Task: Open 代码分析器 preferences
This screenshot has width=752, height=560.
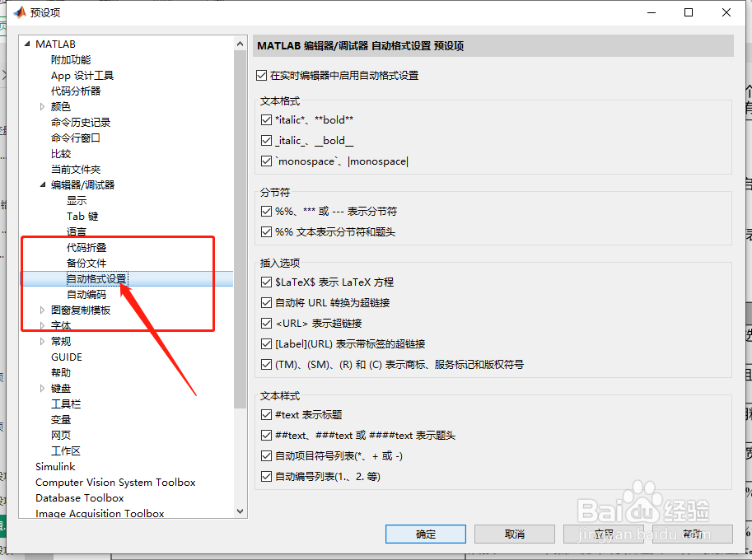Action: (76, 91)
